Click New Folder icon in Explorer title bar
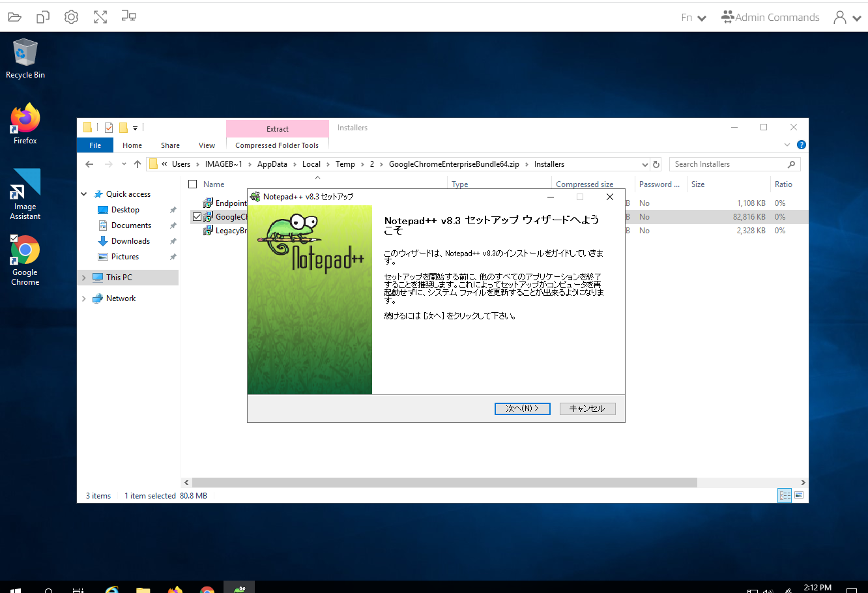This screenshot has height=593, width=868. (123, 128)
